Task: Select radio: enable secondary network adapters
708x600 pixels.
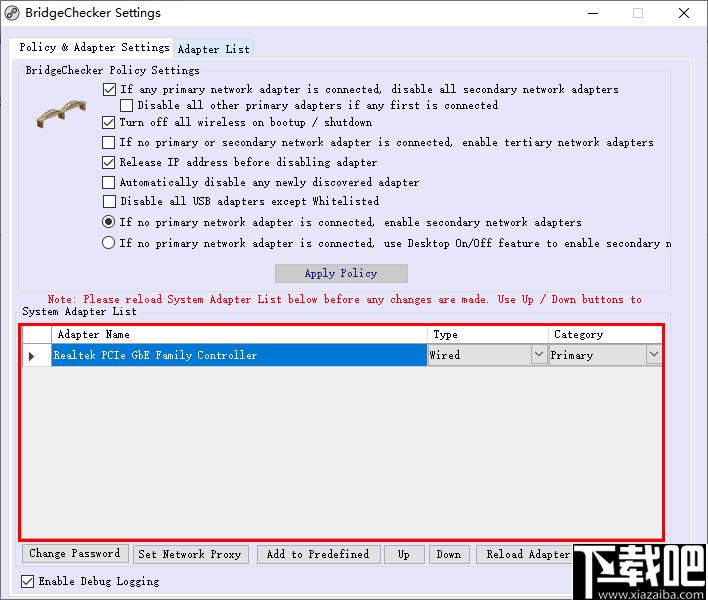Action: tap(108, 222)
